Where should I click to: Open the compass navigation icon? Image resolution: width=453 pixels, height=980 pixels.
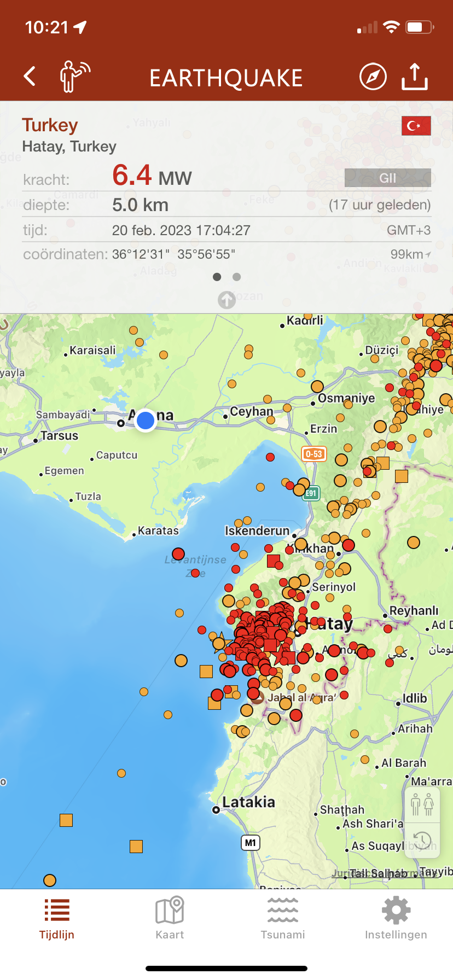(x=373, y=77)
